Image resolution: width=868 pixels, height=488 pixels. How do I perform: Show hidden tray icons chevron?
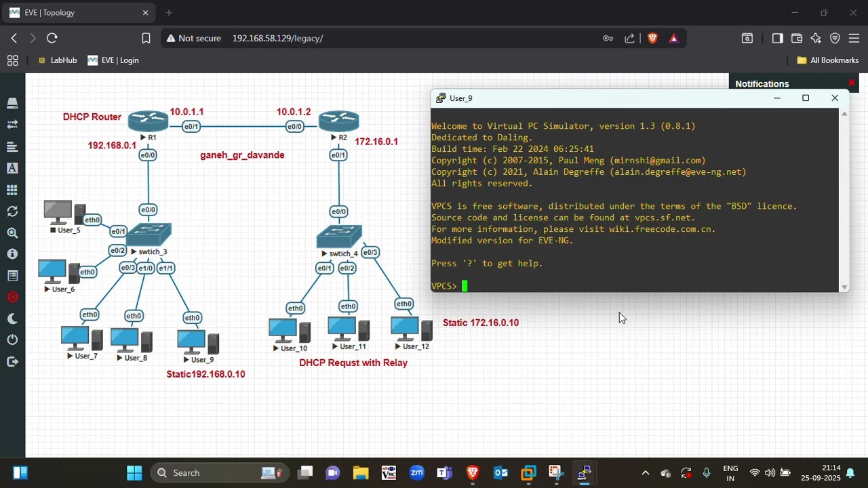point(645,472)
